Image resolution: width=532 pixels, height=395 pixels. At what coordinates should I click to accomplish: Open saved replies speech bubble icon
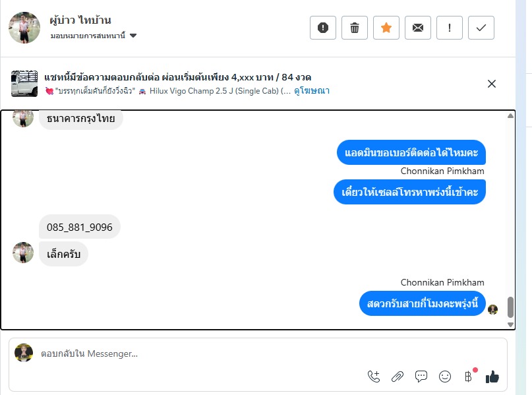(421, 377)
